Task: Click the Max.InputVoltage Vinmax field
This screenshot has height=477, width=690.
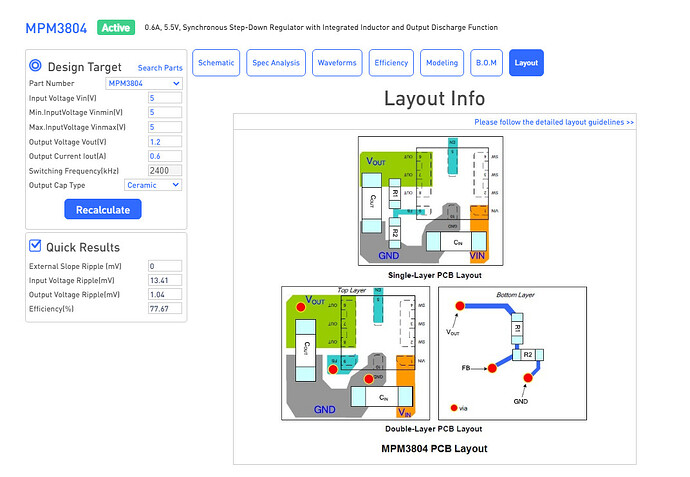Action: tap(165, 127)
